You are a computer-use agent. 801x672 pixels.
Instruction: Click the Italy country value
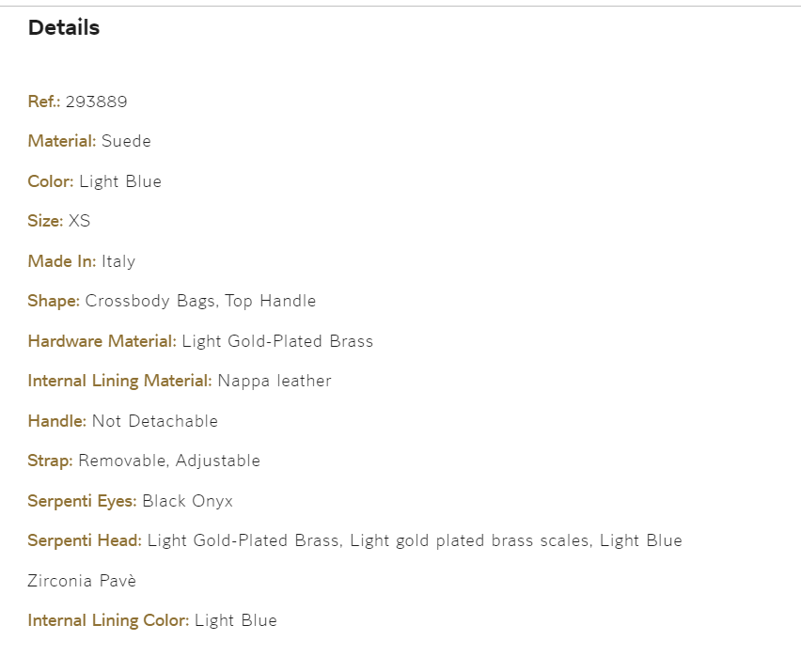(x=118, y=261)
